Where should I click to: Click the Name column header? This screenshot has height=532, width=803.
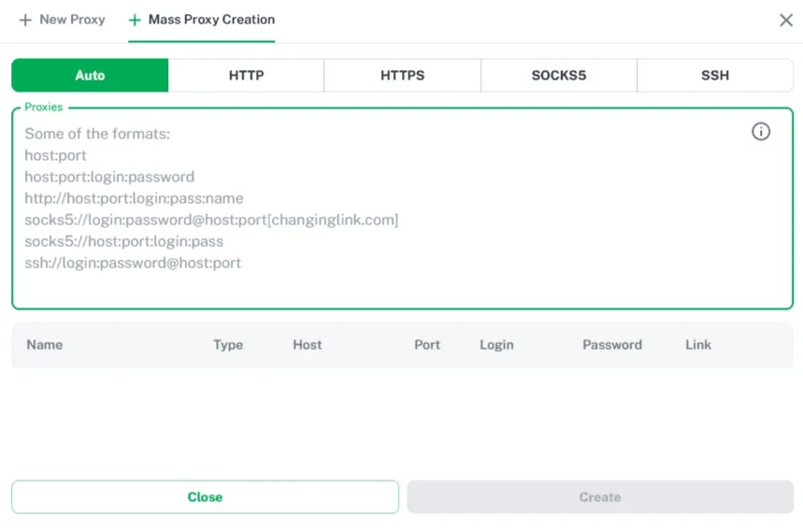coord(45,345)
